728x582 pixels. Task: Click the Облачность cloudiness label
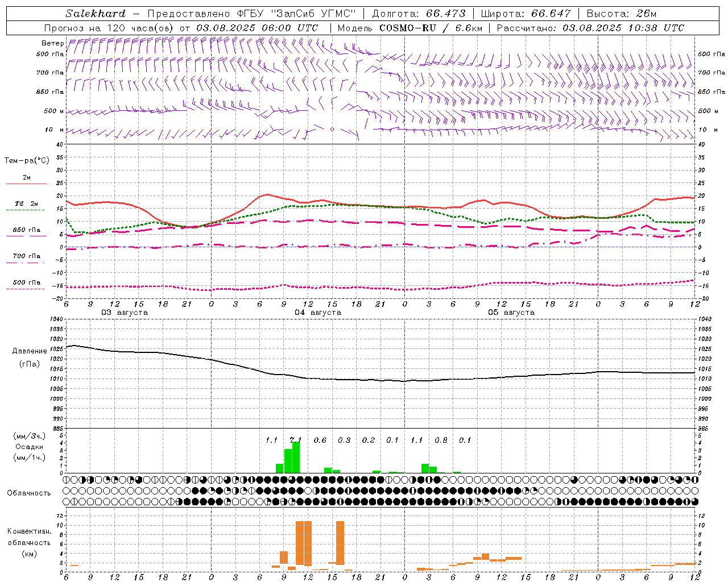click(29, 493)
